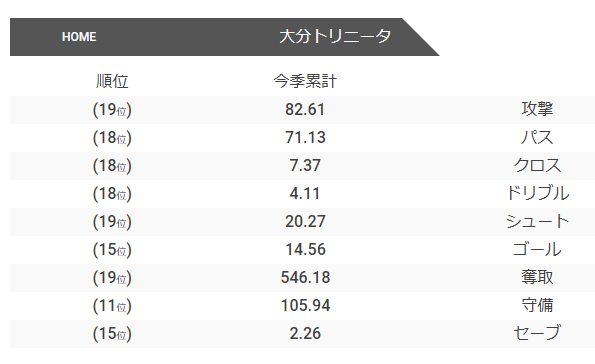Click the 順位 column header
The image size is (595, 364).
(112, 81)
